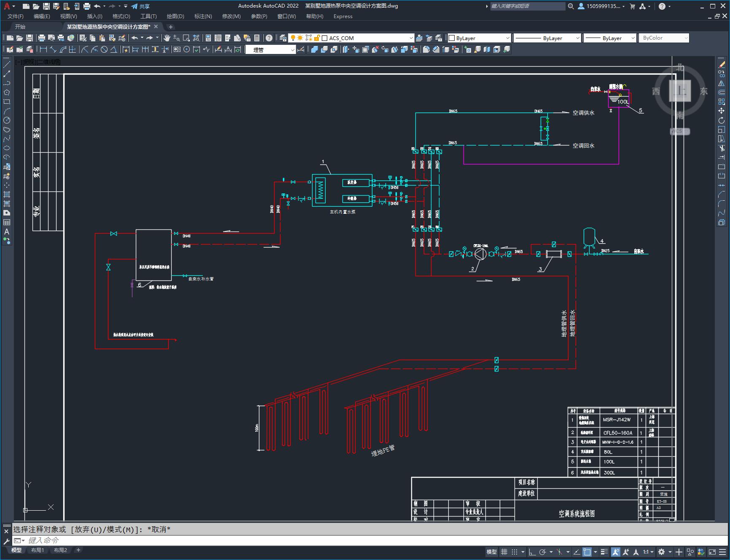Click the Erase tool in modify toolbar

722,65
